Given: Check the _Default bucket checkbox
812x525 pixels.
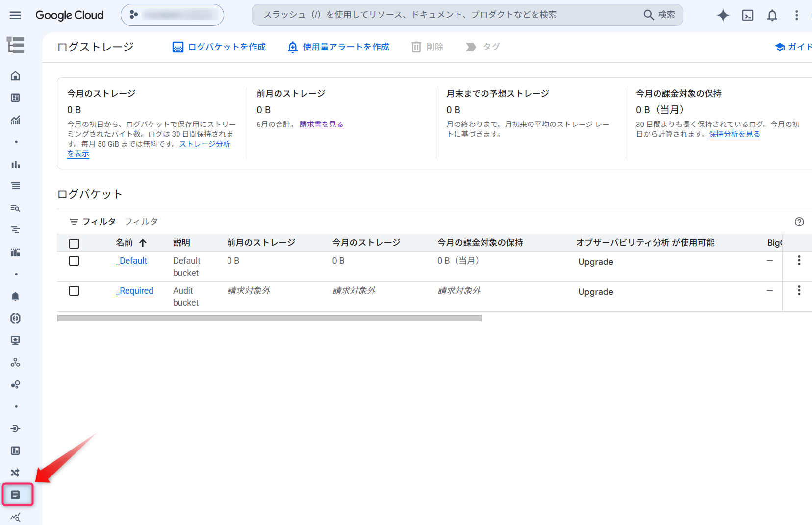Looking at the screenshot, I should click(x=74, y=261).
